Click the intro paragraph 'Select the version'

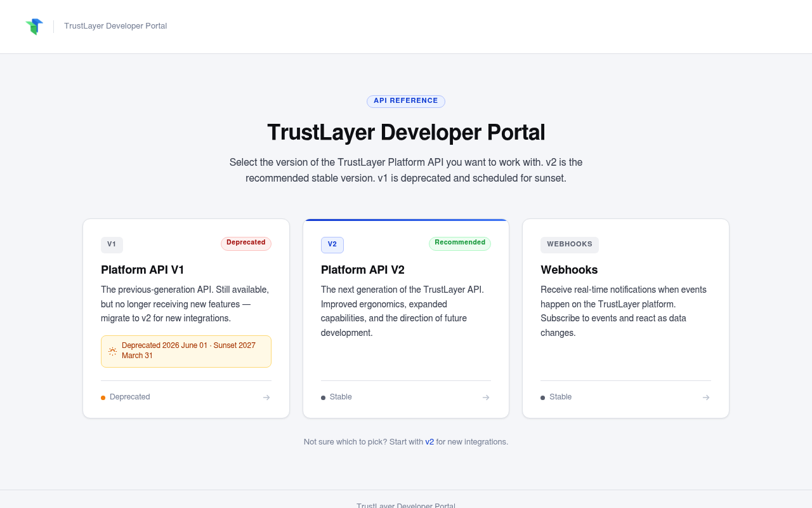point(406,170)
